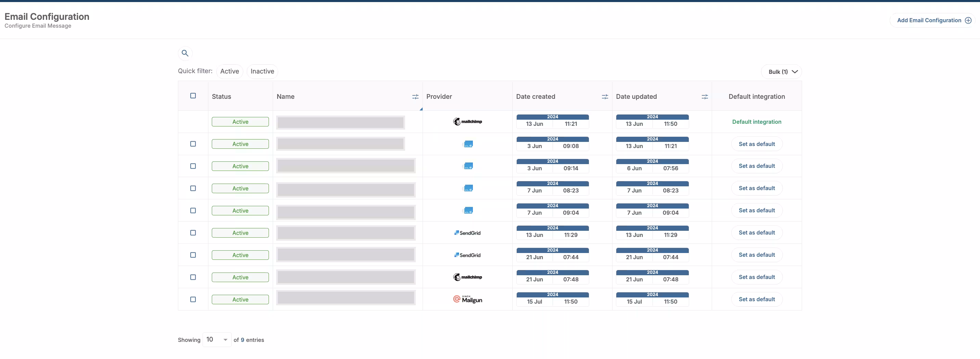The image size is (980, 359).
Task: Open the Date updated column filter control
Action: (x=705, y=97)
